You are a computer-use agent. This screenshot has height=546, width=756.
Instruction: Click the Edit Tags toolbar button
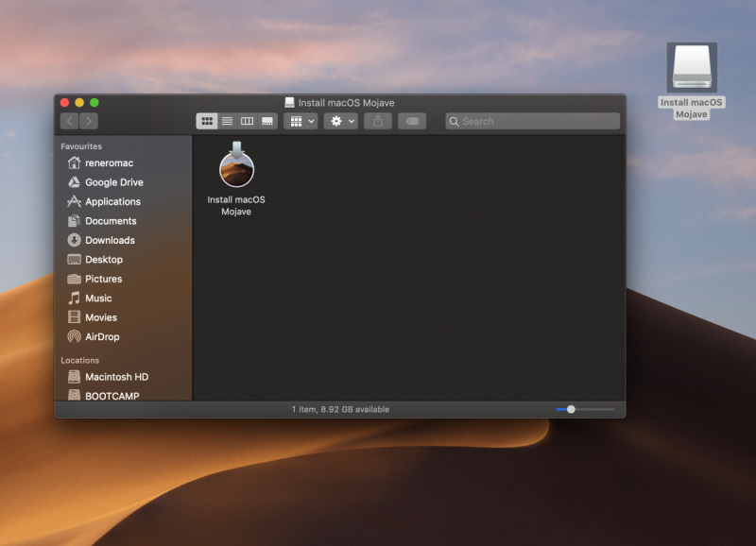coord(412,121)
